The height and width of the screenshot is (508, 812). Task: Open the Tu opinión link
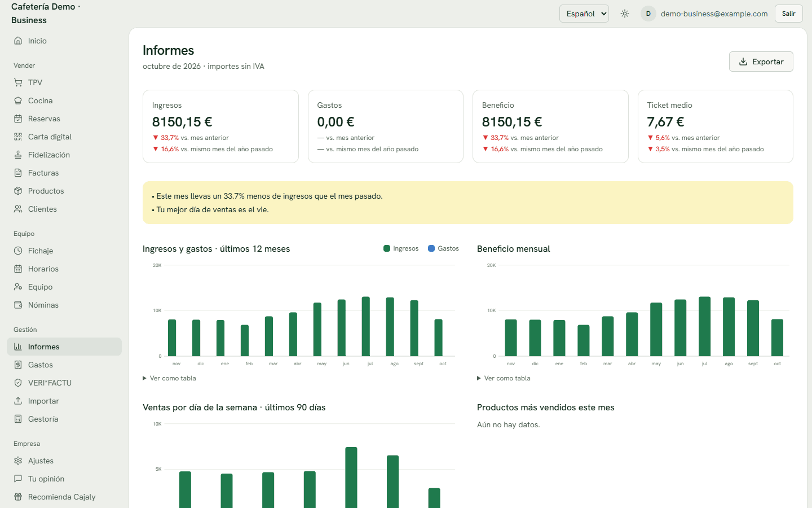pos(64,479)
